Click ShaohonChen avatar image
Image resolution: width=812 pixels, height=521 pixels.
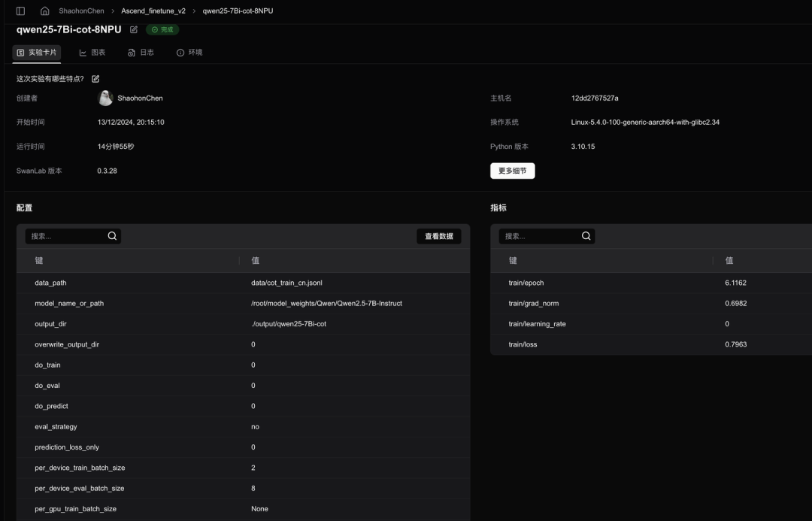click(x=105, y=98)
